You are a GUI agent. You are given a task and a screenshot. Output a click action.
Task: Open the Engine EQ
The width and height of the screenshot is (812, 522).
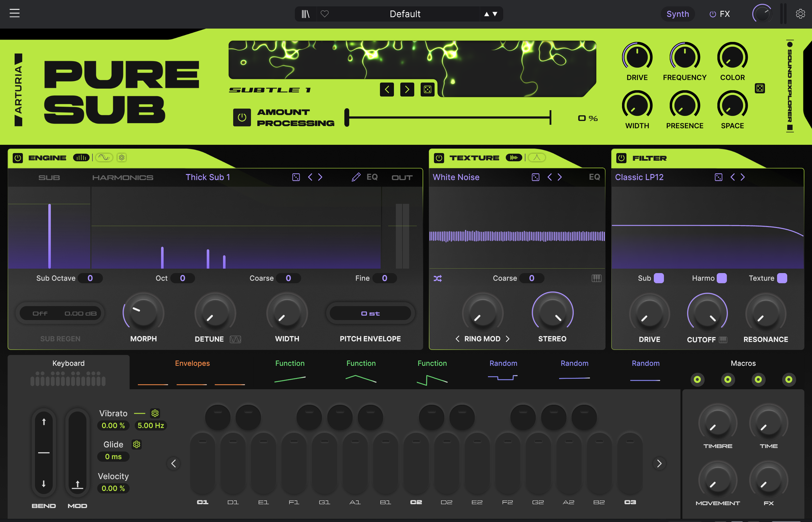(x=372, y=177)
